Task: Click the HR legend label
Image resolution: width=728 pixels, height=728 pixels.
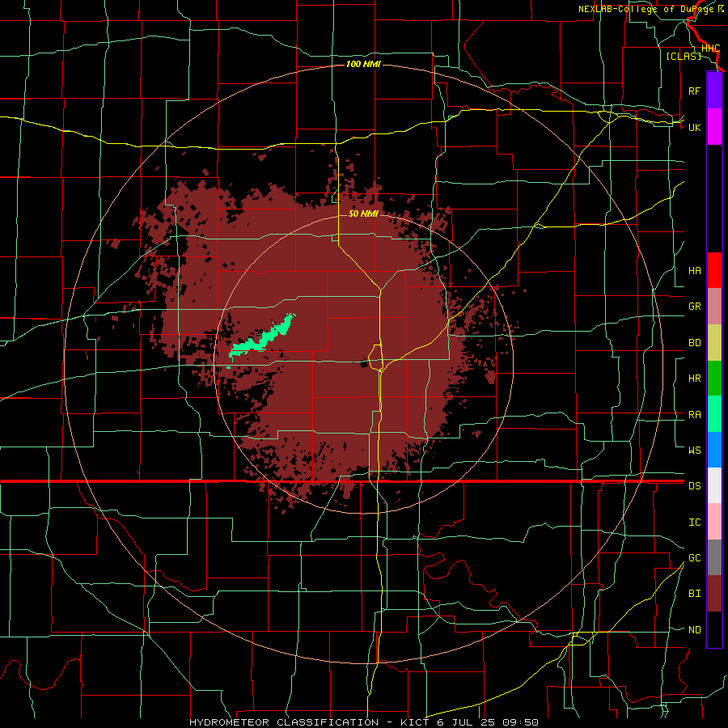Action: [695, 379]
